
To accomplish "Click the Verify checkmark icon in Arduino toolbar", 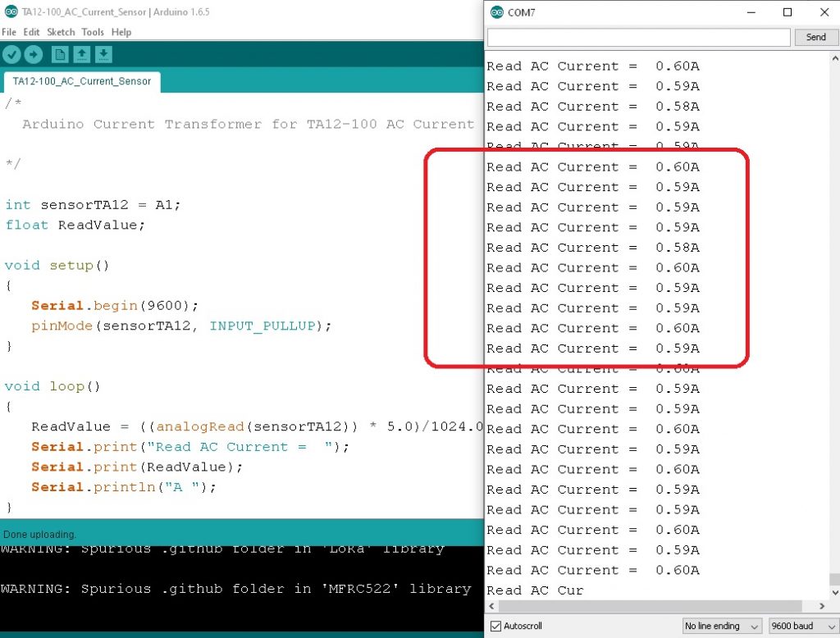I will point(11,54).
